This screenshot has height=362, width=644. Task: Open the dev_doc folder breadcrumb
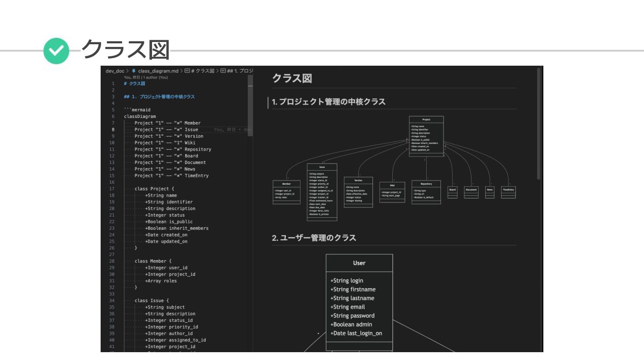pyautogui.click(x=115, y=71)
